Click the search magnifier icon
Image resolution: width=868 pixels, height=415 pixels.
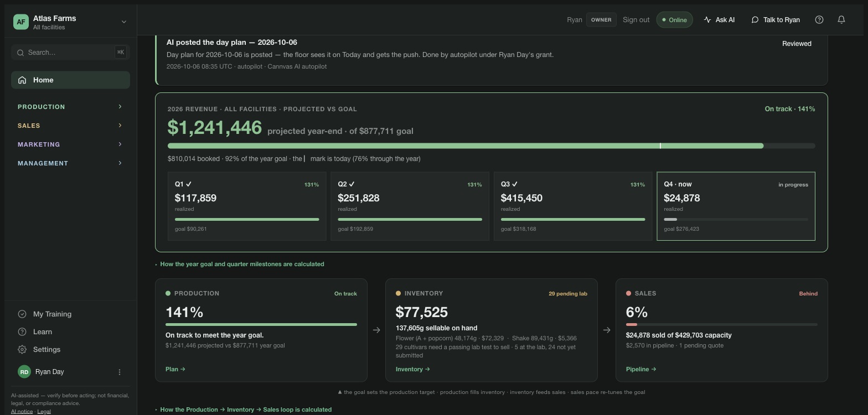(20, 53)
